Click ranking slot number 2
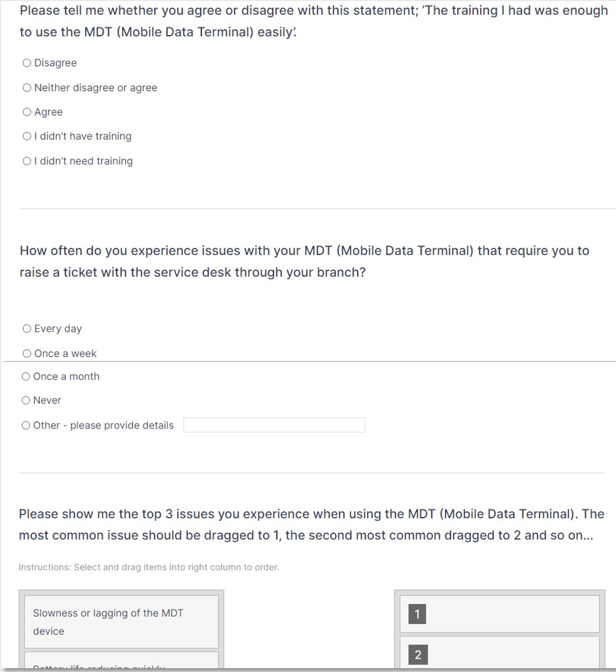This screenshot has width=616, height=672. pyautogui.click(x=499, y=653)
